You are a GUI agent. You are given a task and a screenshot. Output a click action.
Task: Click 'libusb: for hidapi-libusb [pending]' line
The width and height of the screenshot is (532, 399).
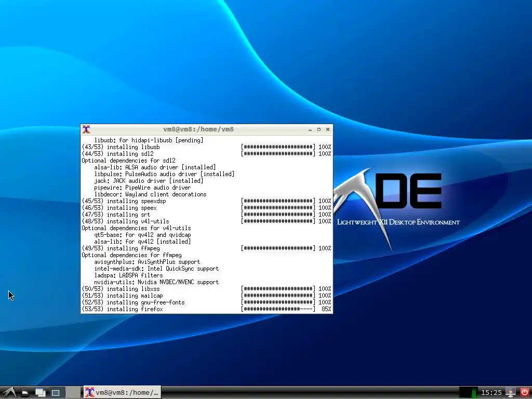pyautogui.click(x=149, y=140)
